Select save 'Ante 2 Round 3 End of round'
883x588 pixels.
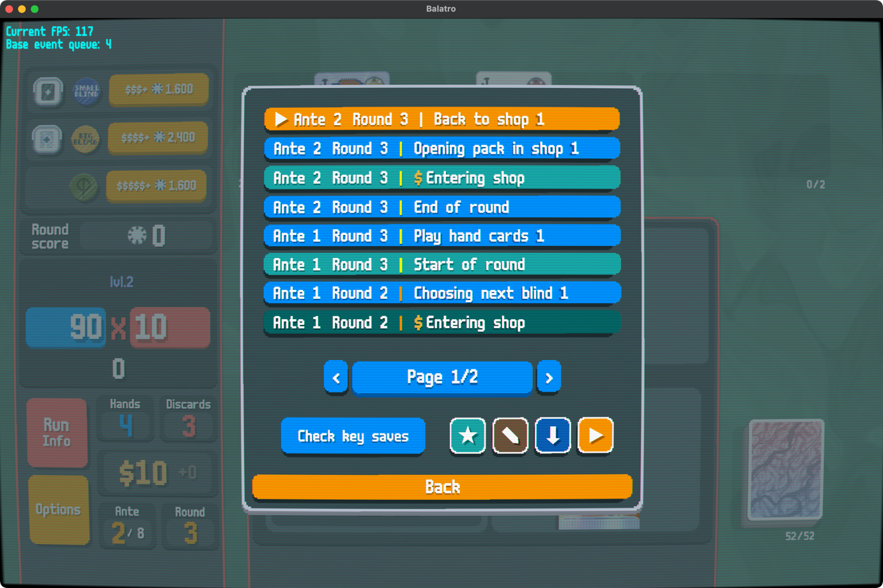click(x=441, y=207)
